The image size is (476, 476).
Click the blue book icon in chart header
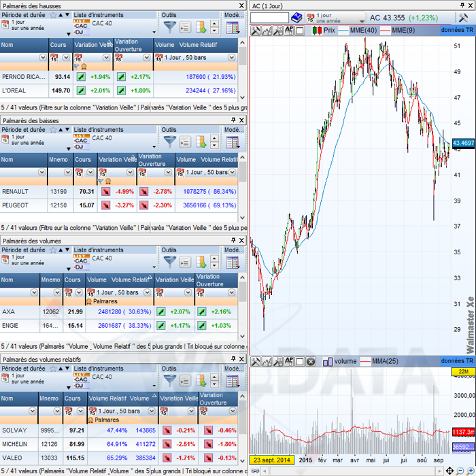pyautogui.click(x=296, y=18)
